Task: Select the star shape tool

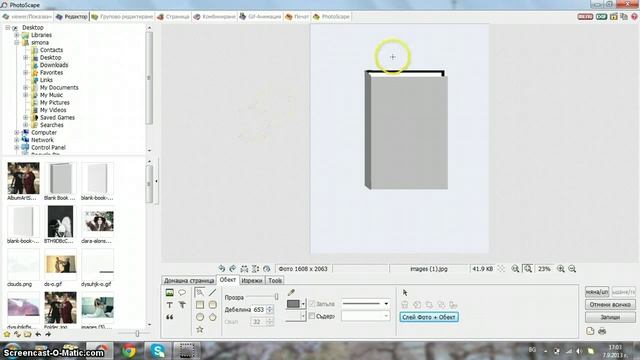Action: coord(200,329)
